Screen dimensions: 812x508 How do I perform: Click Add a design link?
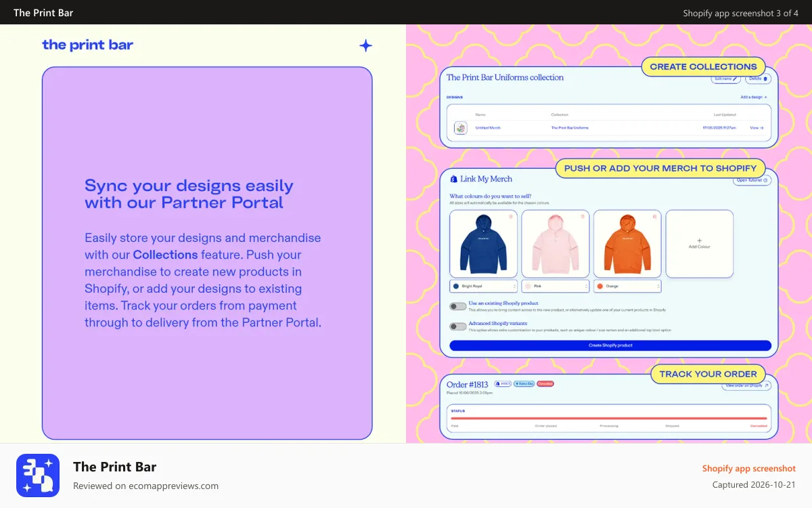pyautogui.click(x=754, y=98)
